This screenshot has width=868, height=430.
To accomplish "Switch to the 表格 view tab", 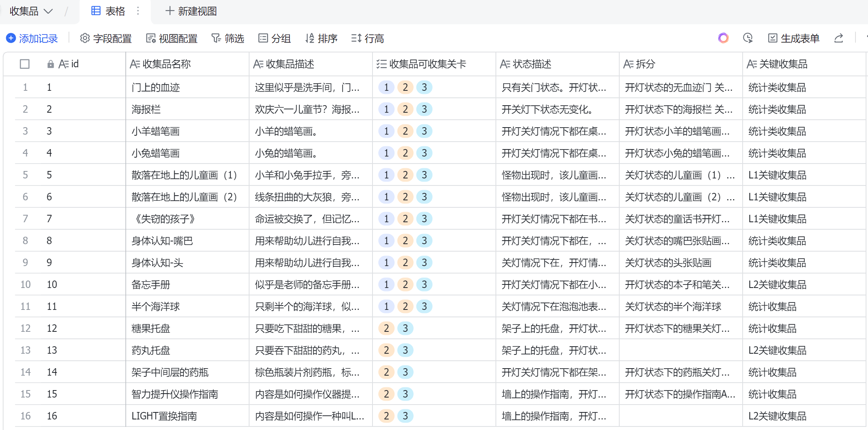I will (x=108, y=11).
